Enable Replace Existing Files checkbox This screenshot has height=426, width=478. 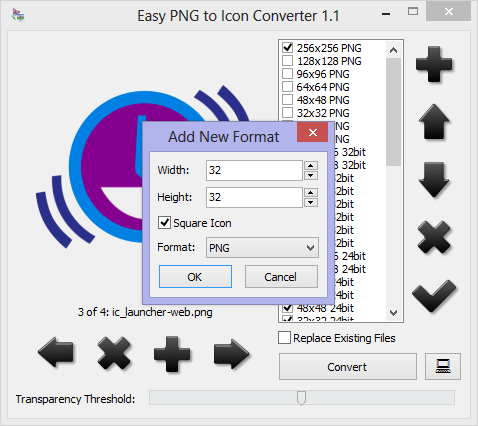click(x=284, y=338)
